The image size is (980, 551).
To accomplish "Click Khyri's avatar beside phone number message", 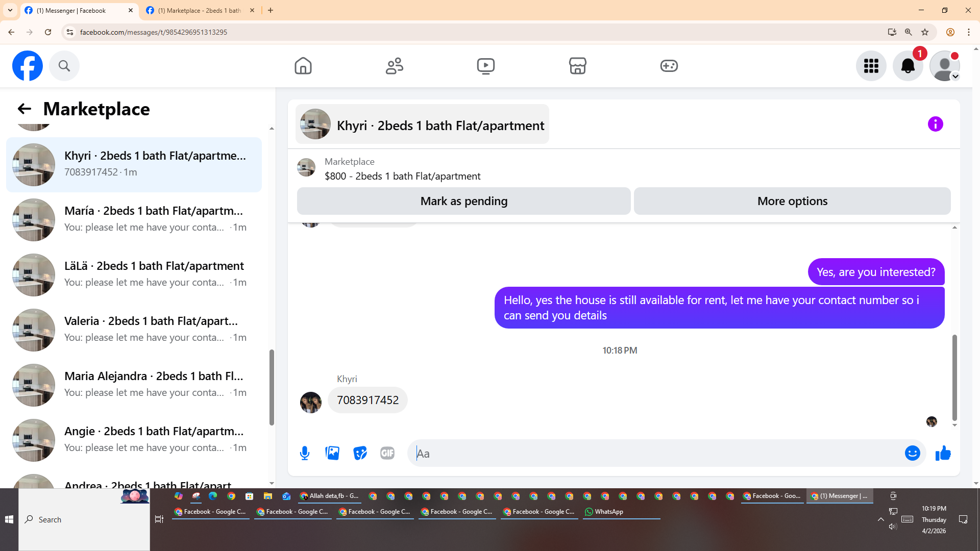I will click(x=311, y=403).
